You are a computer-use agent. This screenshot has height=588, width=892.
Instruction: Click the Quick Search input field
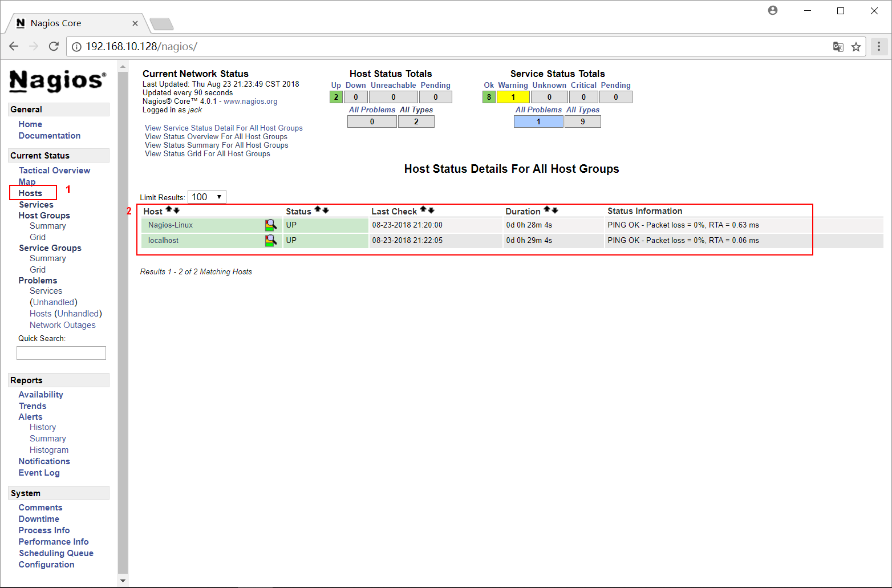(x=62, y=353)
